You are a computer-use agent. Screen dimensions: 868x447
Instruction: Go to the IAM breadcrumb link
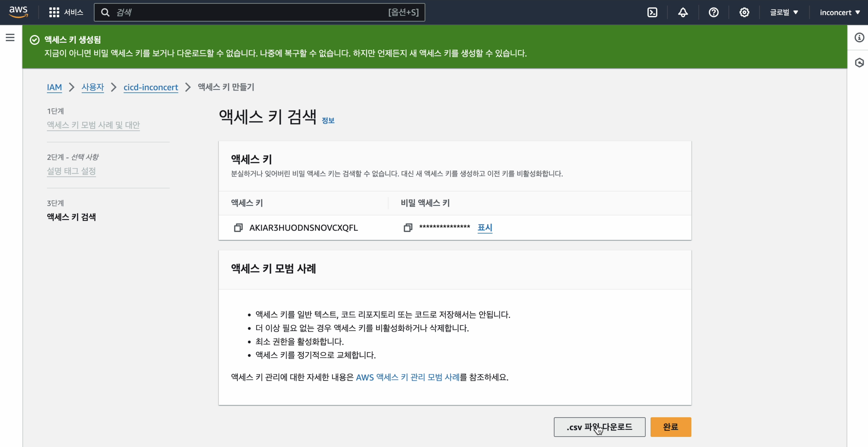click(54, 87)
